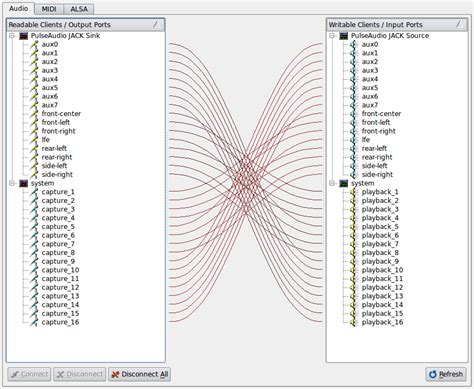Select capture_7 port
The image size is (474, 389).
58,244
